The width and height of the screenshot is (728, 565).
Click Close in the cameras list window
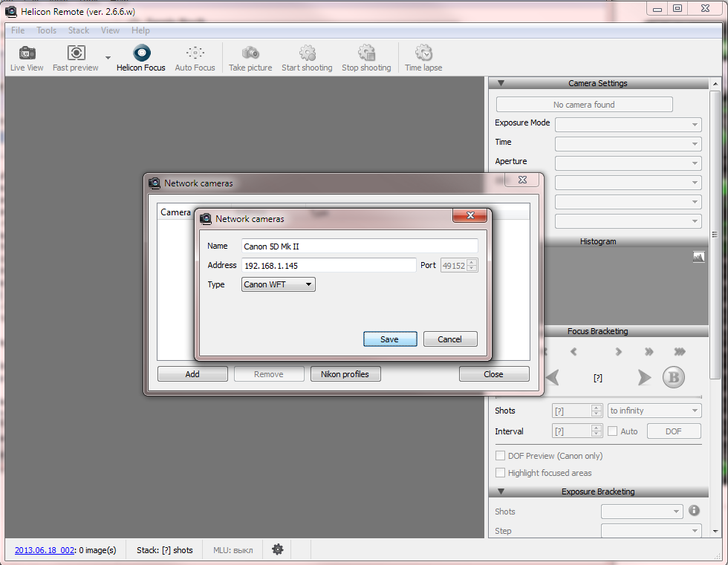pos(493,374)
